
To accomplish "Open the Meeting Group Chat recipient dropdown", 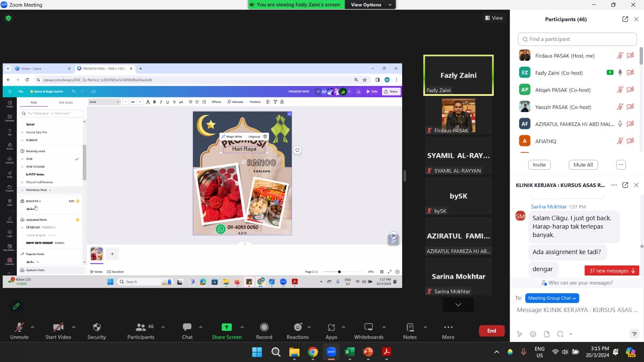I will [552, 298].
